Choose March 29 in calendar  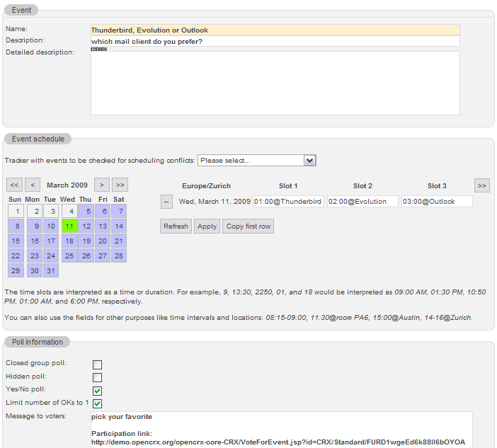point(16,271)
